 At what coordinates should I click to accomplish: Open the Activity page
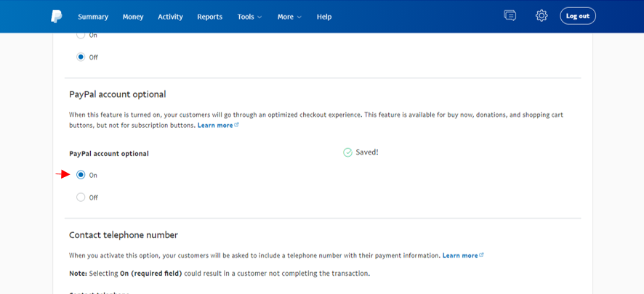(170, 17)
